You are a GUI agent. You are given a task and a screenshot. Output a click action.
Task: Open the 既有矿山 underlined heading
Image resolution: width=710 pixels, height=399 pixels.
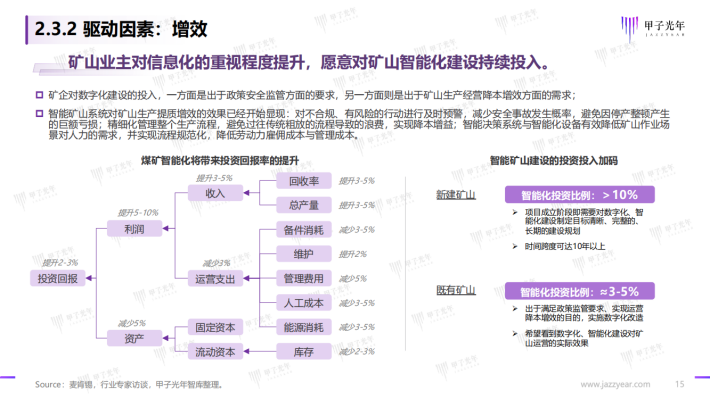(456, 290)
